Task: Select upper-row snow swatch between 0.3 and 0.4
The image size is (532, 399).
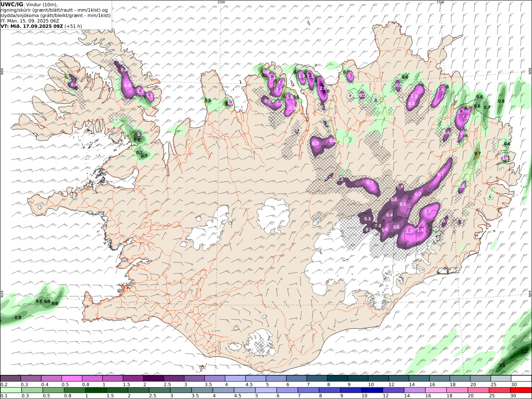Action: 31,379
